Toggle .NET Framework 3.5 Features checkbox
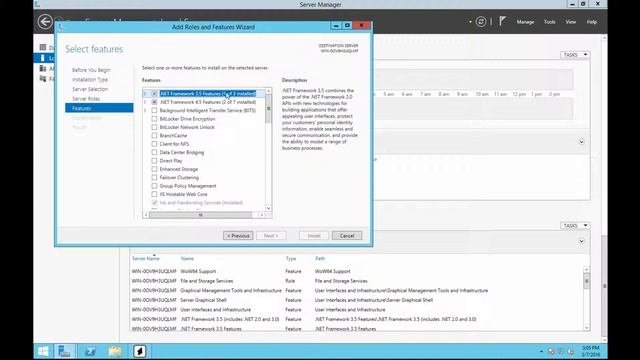The image size is (640, 360). click(x=154, y=93)
